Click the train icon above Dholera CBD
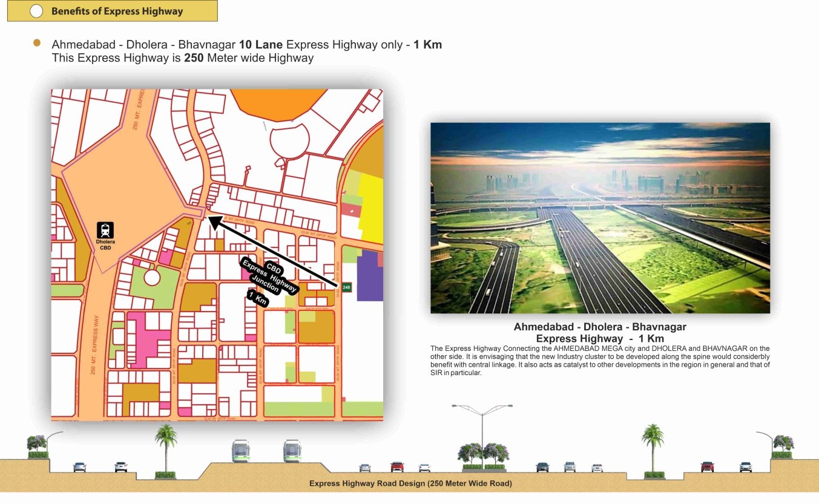Viewport: 819px width, 504px height. [x=105, y=230]
